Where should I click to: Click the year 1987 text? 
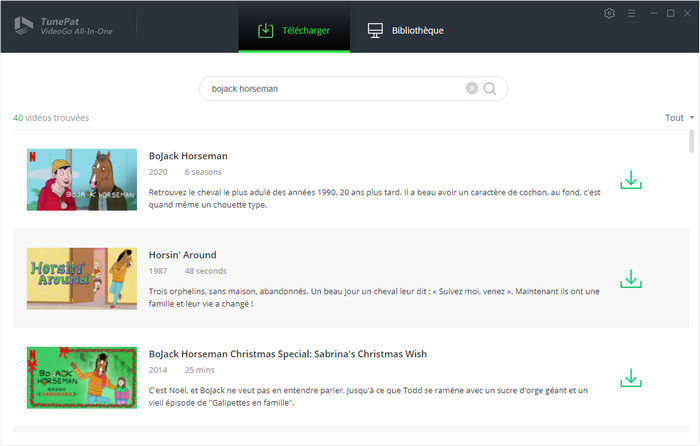[158, 271]
